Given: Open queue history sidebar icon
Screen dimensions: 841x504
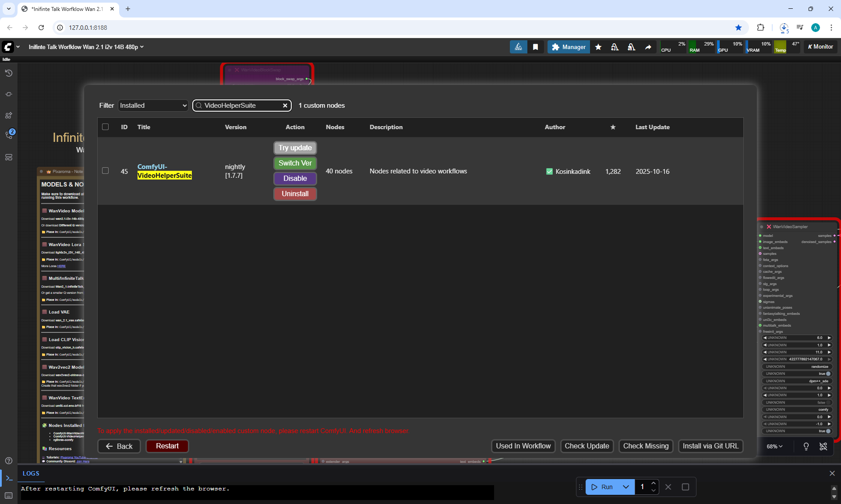Looking at the screenshot, I should coord(8,73).
